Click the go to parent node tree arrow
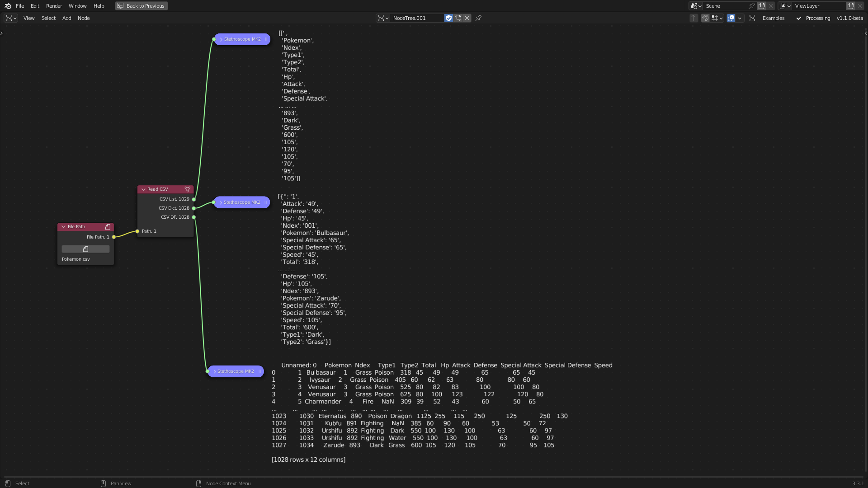 tap(694, 18)
